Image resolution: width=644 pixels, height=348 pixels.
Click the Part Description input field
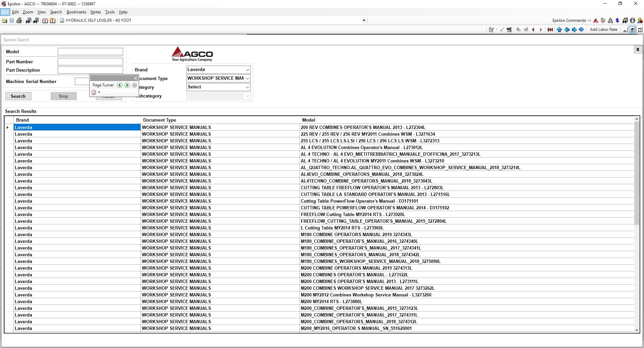pyautogui.click(x=90, y=70)
